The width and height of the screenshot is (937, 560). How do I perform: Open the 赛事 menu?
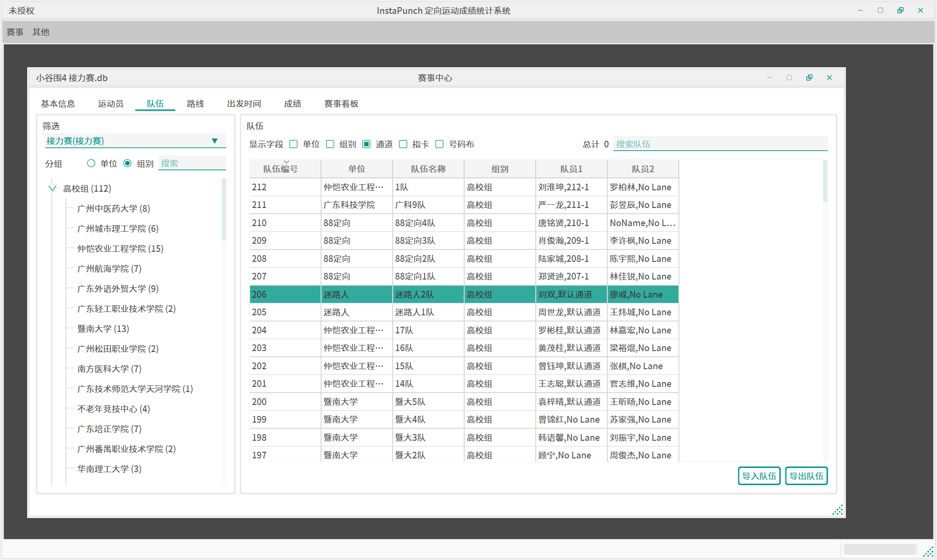(x=15, y=32)
